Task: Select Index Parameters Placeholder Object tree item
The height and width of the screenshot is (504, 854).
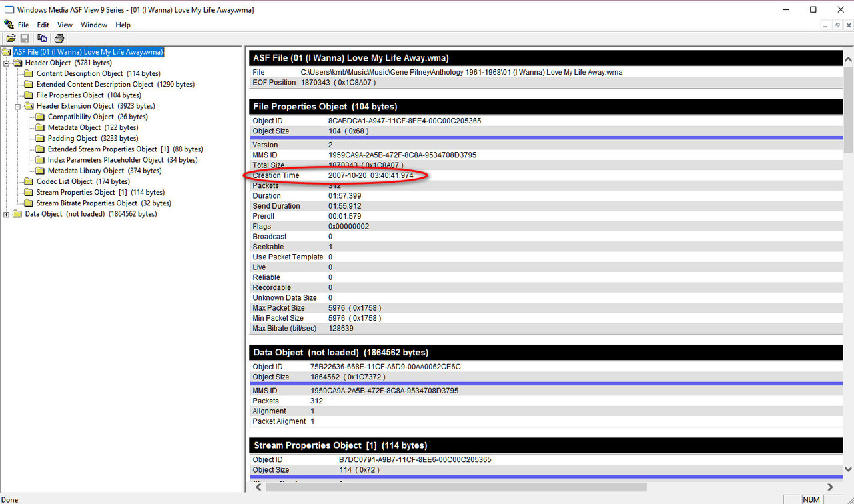Action: click(x=123, y=160)
